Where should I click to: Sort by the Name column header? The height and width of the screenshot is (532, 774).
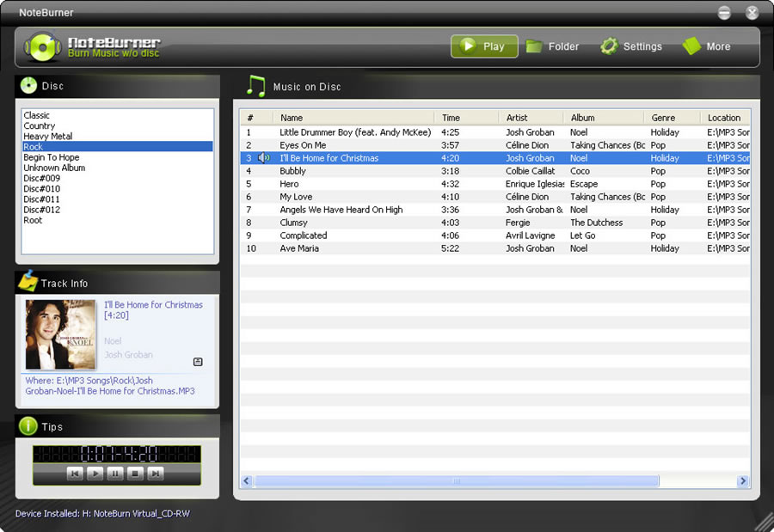(354, 118)
